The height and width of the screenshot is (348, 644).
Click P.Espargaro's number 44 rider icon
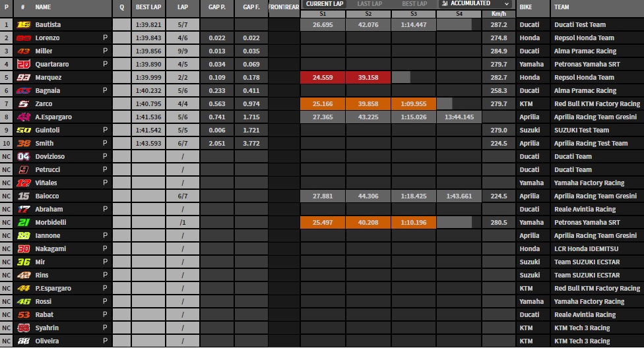(23, 288)
